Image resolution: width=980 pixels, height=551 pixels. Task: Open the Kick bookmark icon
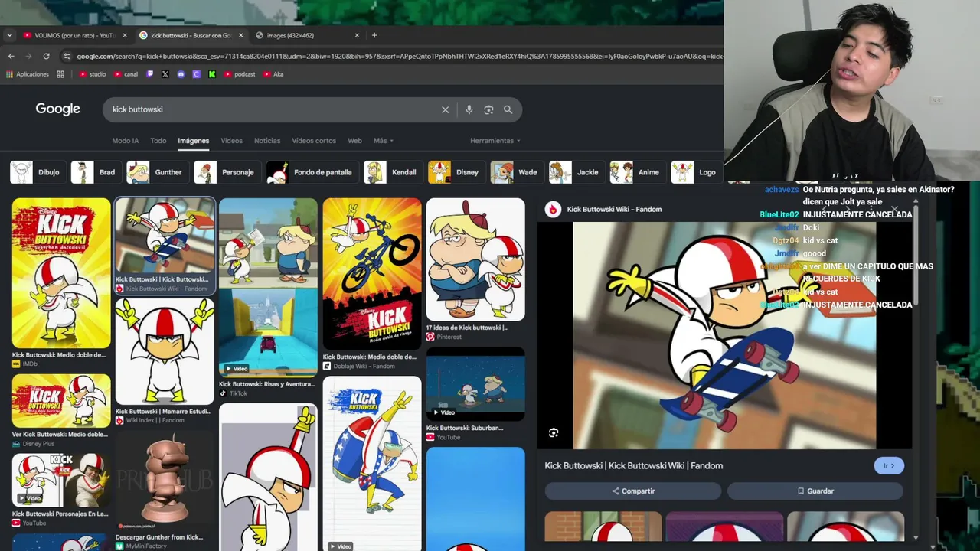[212, 74]
